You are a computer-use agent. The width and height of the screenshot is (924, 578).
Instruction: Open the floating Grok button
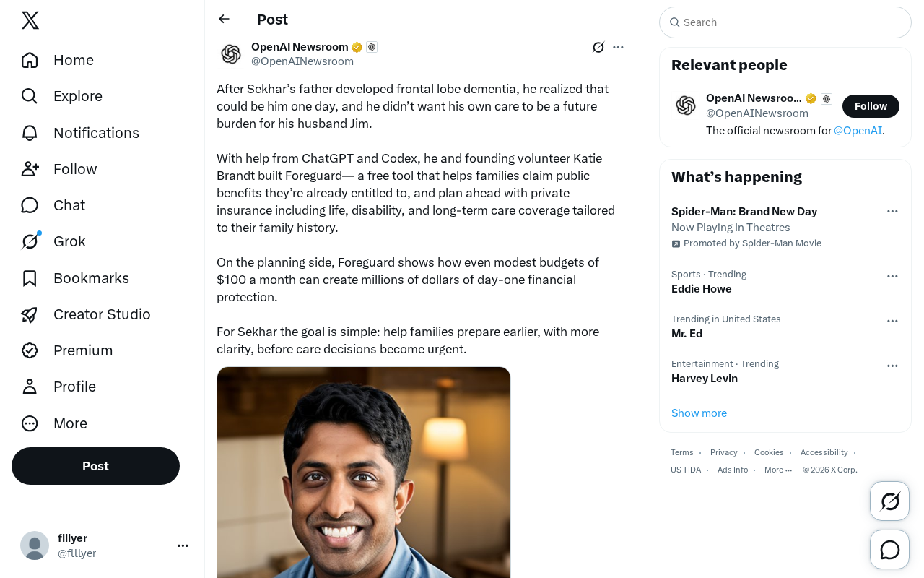point(889,501)
